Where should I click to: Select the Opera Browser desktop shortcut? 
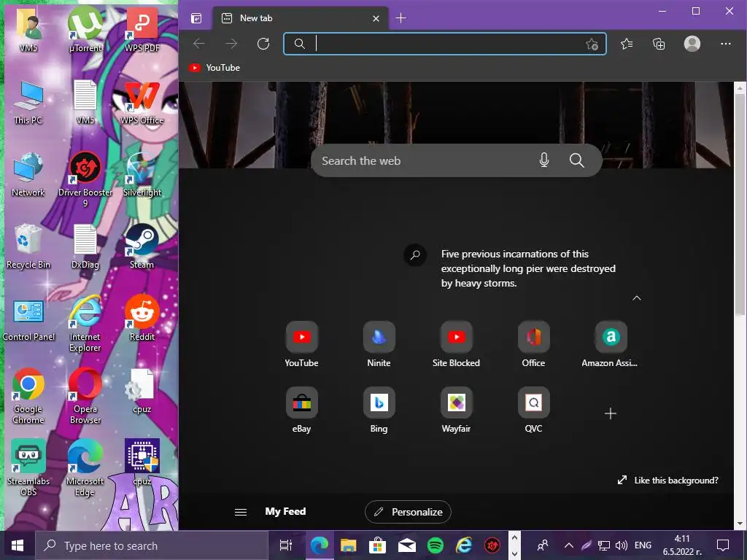click(85, 396)
